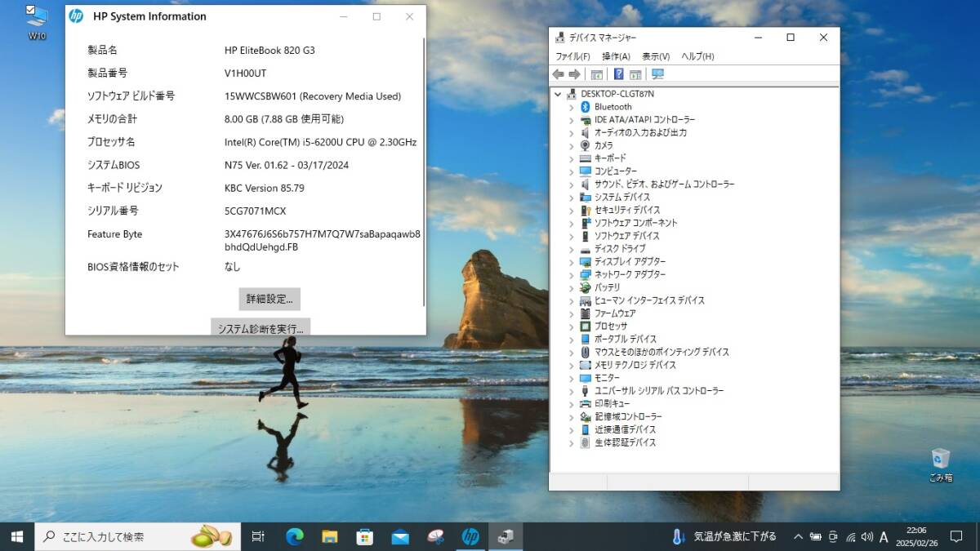This screenshot has width=980, height=551.
Task: Switch to HP System Information taskbar icon
Action: click(470, 536)
